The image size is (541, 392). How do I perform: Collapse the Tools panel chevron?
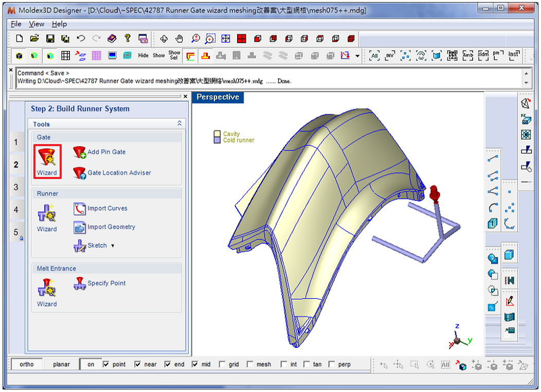coord(179,123)
